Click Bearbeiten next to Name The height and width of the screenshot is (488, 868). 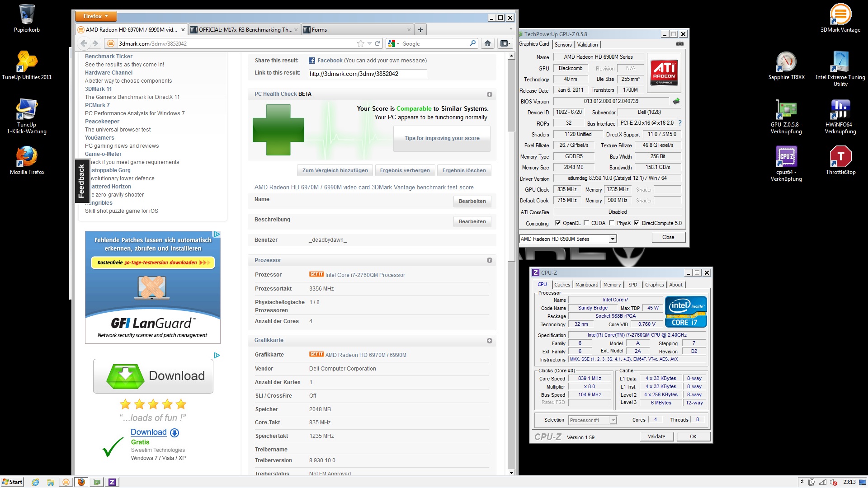coord(472,201)
